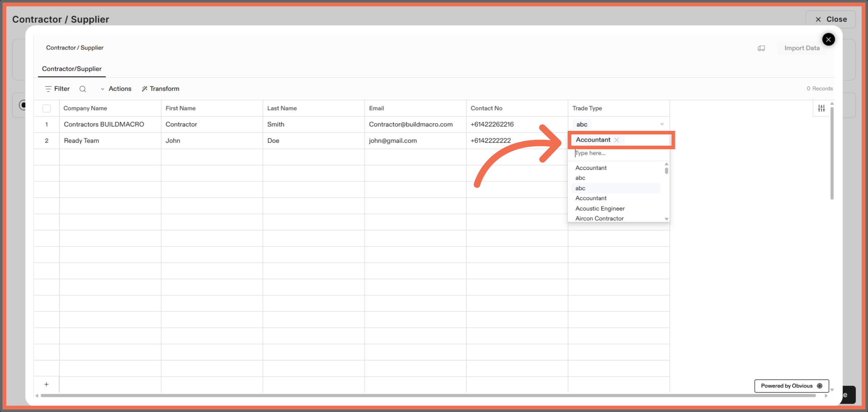
Task: Select the radio button behind the modal's left edge
Action: 22,105
